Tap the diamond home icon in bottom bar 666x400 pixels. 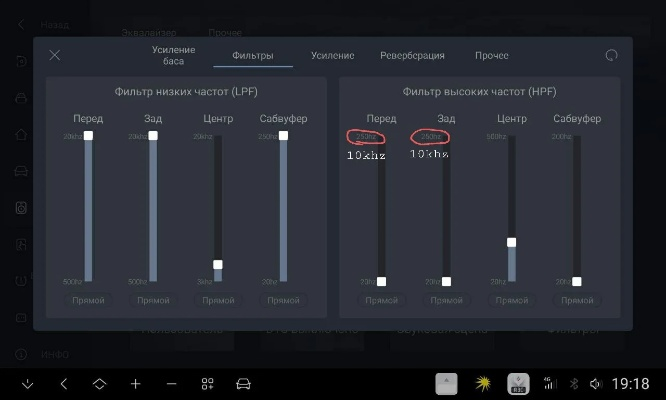(x=99, y=384)
